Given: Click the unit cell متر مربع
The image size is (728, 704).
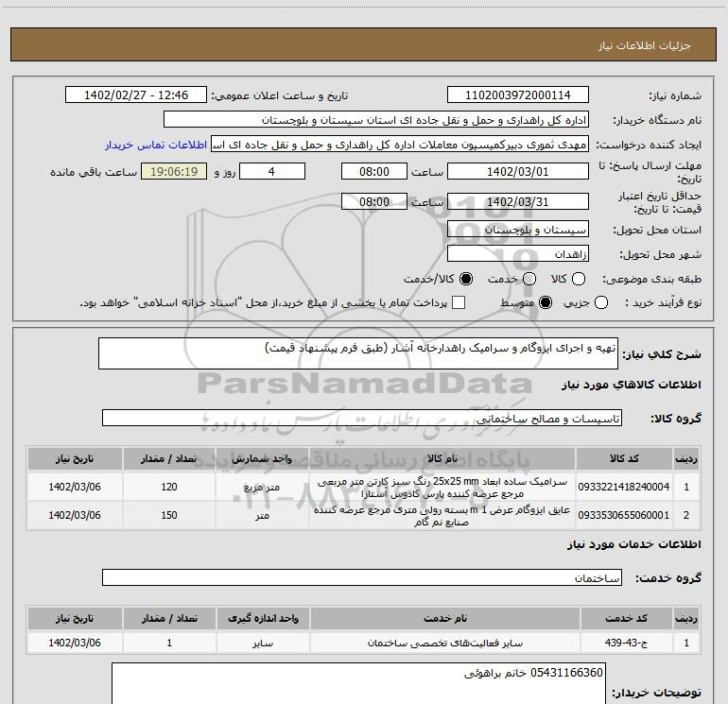Looking at the screenshot, I should coord(262,488).
